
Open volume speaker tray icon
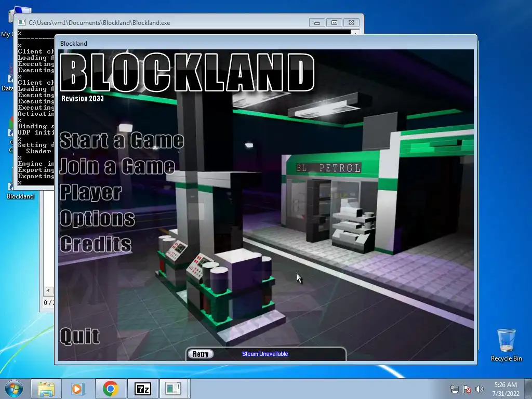click(480, 389)
